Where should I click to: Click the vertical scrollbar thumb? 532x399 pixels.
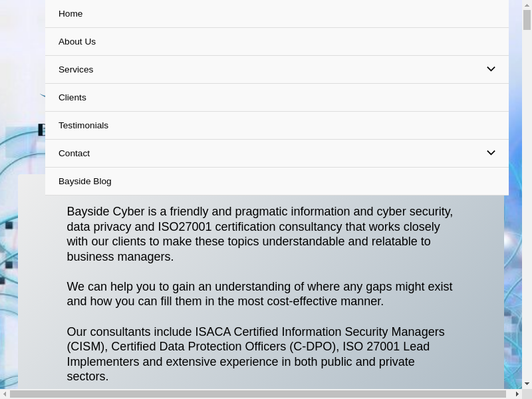point(527,20)
